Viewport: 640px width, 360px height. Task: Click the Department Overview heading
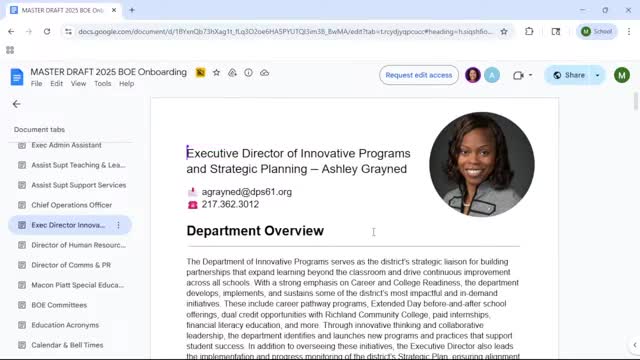255,231
